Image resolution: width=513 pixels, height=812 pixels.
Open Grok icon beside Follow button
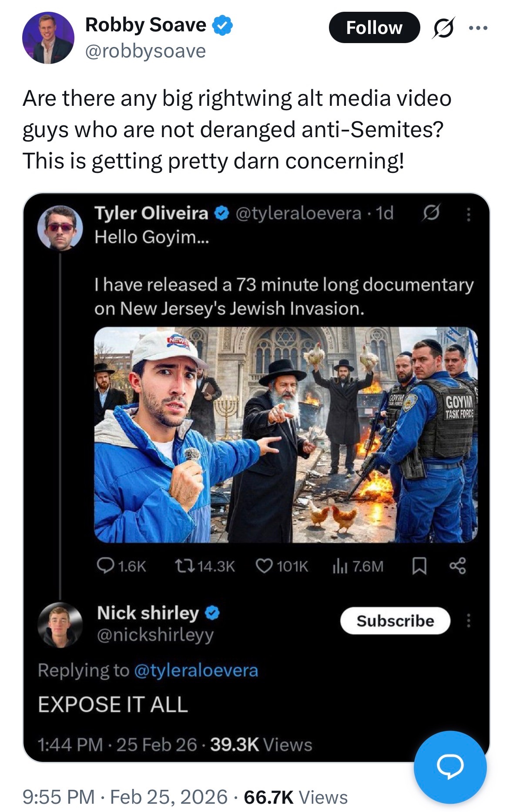point(443,28)
